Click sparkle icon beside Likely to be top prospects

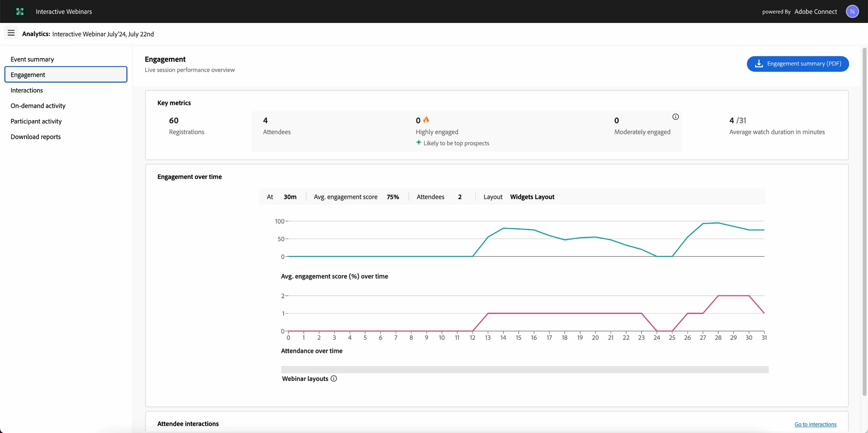[x=419, y=143]
